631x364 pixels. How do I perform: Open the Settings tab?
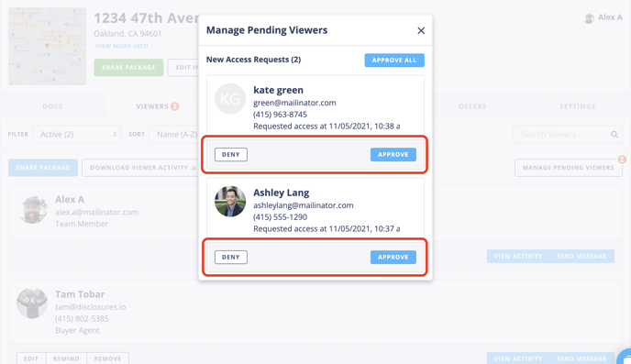[577, 106]
